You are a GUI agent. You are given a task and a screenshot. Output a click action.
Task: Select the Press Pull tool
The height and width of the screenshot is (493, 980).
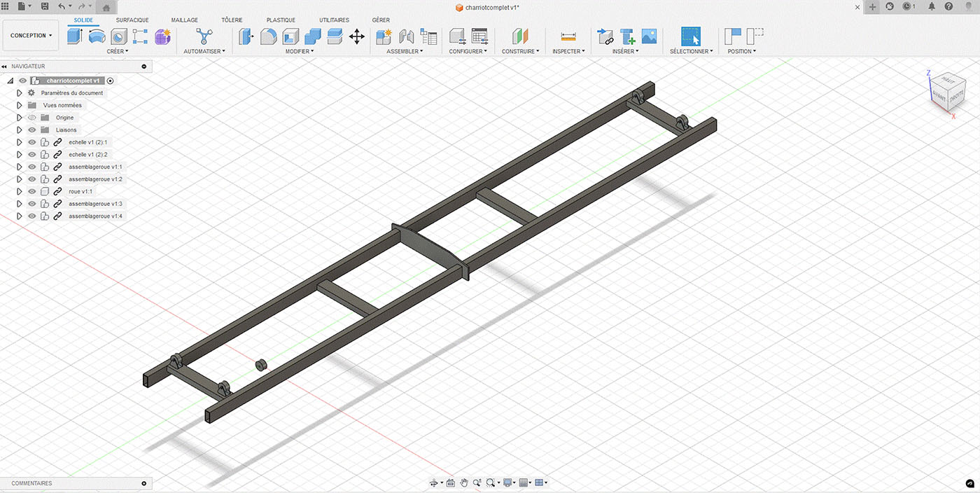point(246,36)
